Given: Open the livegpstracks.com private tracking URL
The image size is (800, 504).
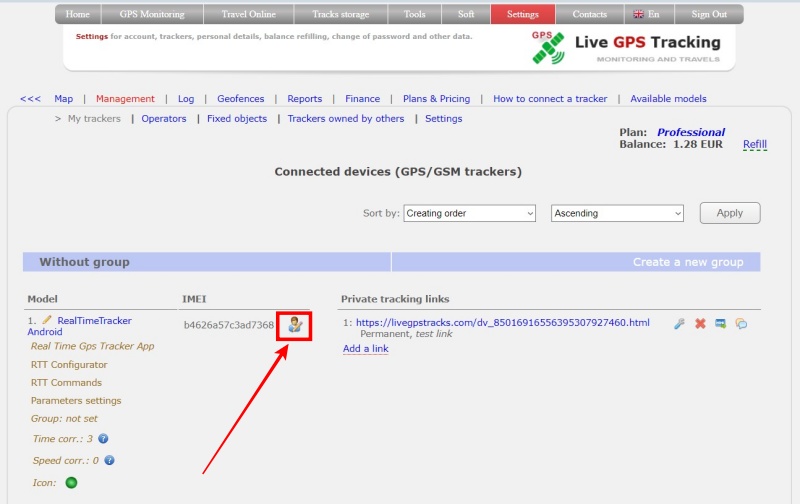Looking at the screenshot, I should tap(502, 322).
